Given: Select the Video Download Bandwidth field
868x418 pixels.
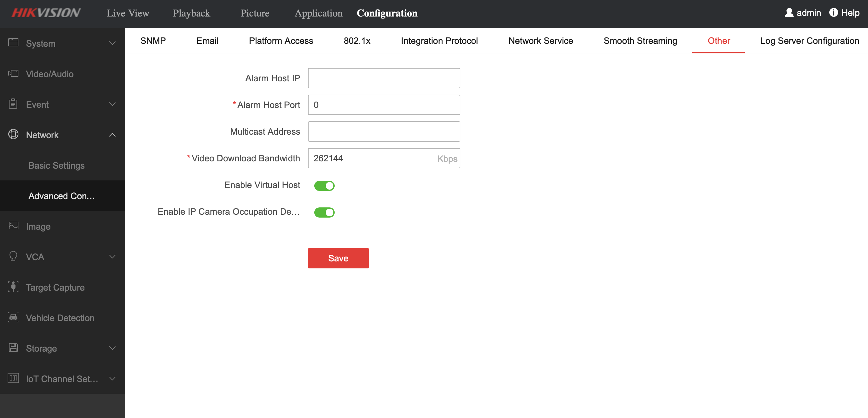Looking at the screenshot, I should point(384,158).
